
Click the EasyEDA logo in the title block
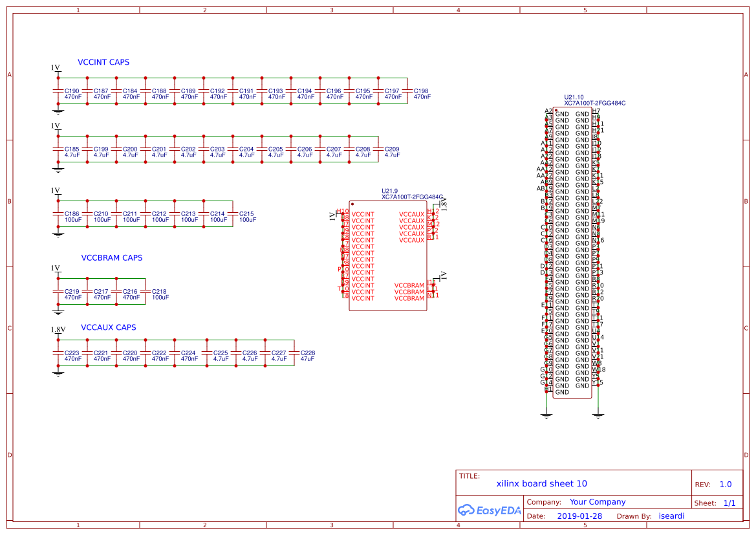(x=490, y=510)
